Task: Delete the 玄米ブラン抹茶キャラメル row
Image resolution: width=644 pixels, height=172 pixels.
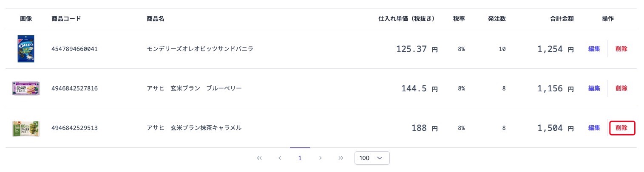Action: [622, 128]
